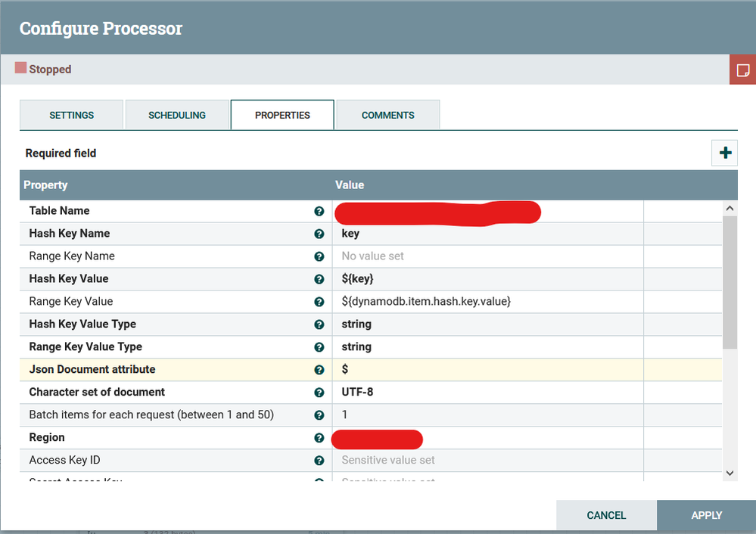Screen dimensions: 756x534
Task: Select the 'Hash Key Name' property label
Action: click(70, 233)
